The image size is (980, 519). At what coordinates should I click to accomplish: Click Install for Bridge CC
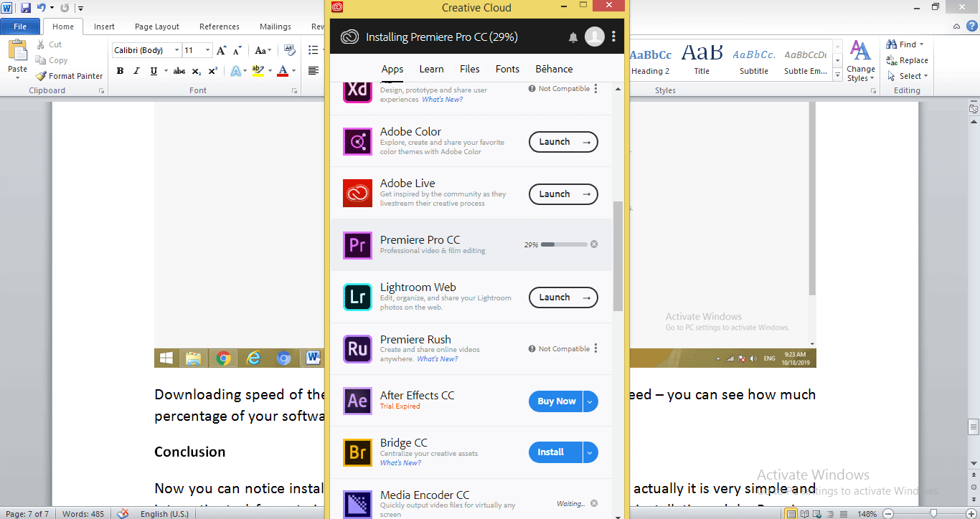pyautogui.click(x=556, y=452)
